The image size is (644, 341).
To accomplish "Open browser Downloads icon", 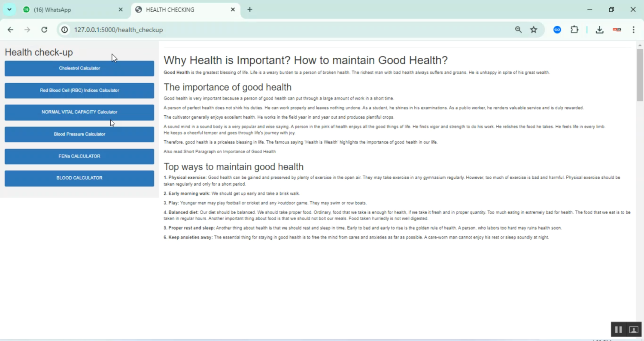I will point(600,30).
